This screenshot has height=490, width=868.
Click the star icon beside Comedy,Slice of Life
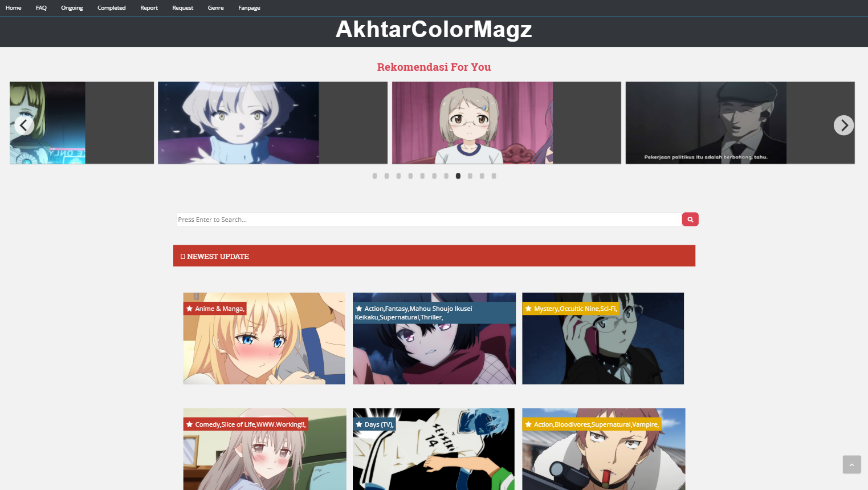click(x=189, y=424)
